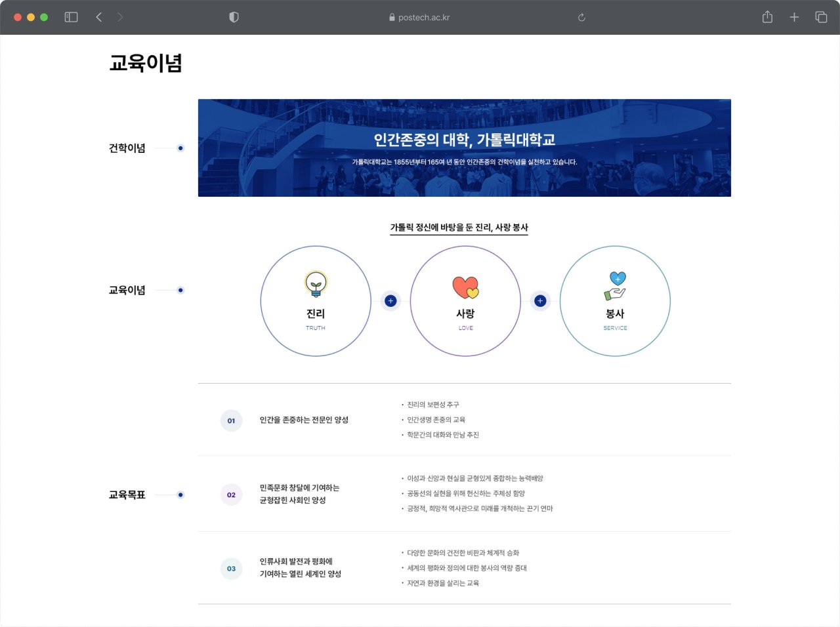
Task: Open the privacy shield report
Action: click(234, 17)
